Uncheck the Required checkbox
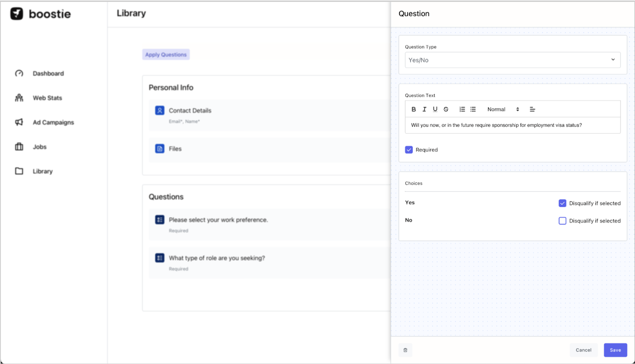This screenshot has width=635, height=364. click(x=409, y=150)
